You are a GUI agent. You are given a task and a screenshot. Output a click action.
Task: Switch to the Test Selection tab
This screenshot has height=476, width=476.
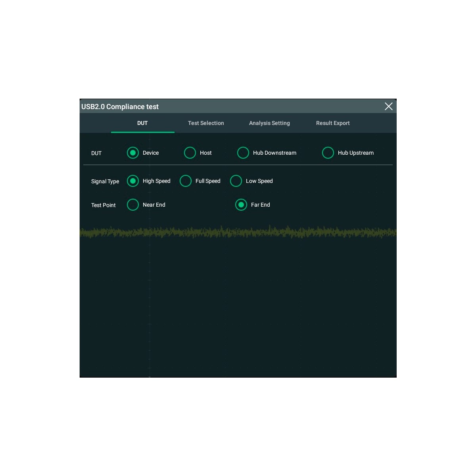(x=206, y=123)
